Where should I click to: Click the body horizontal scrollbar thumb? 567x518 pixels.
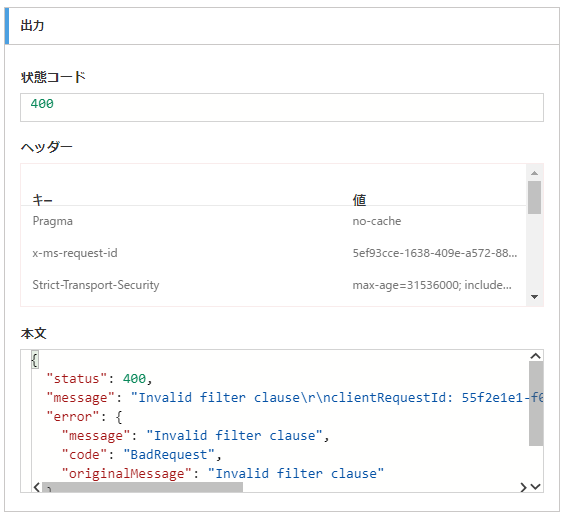coord(142,487)
